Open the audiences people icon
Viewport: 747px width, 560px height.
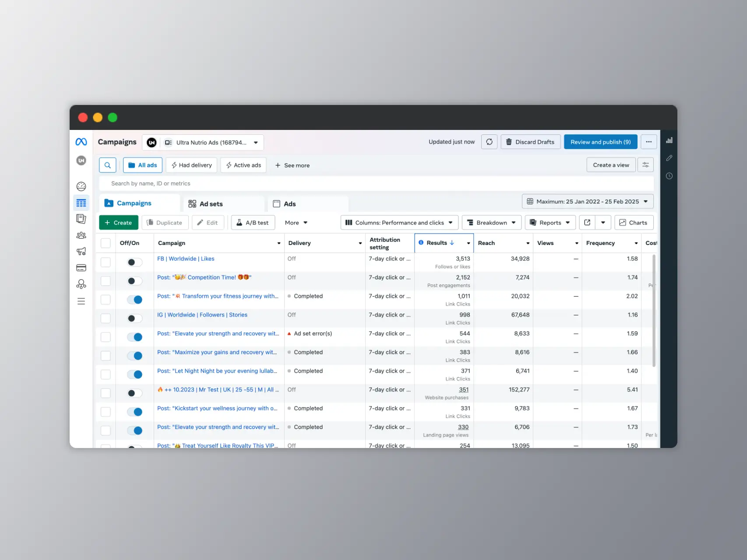pyautogui.click(x=81, y=235)
